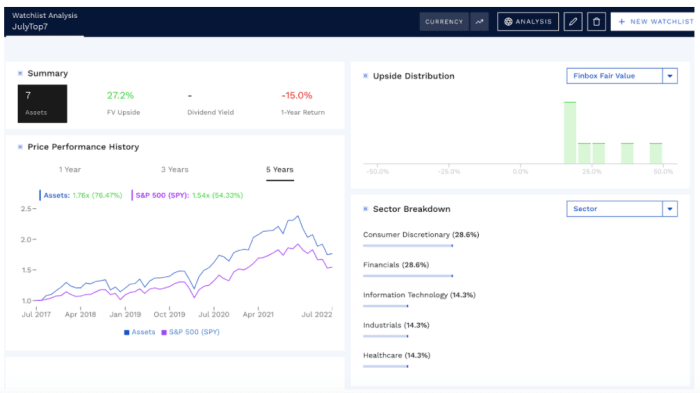Click the Jul 2020 axis label
This screenshot has height=393, width=700.
(x=214, y=314)
